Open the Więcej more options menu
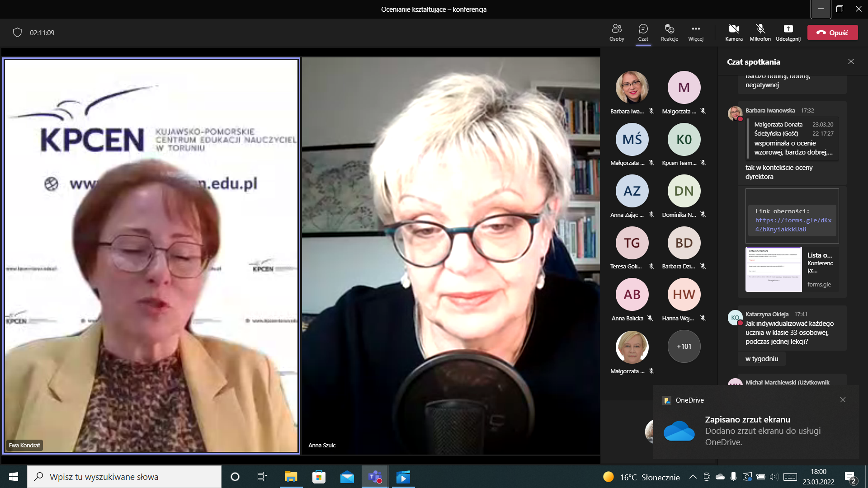 tap(696, 33)
